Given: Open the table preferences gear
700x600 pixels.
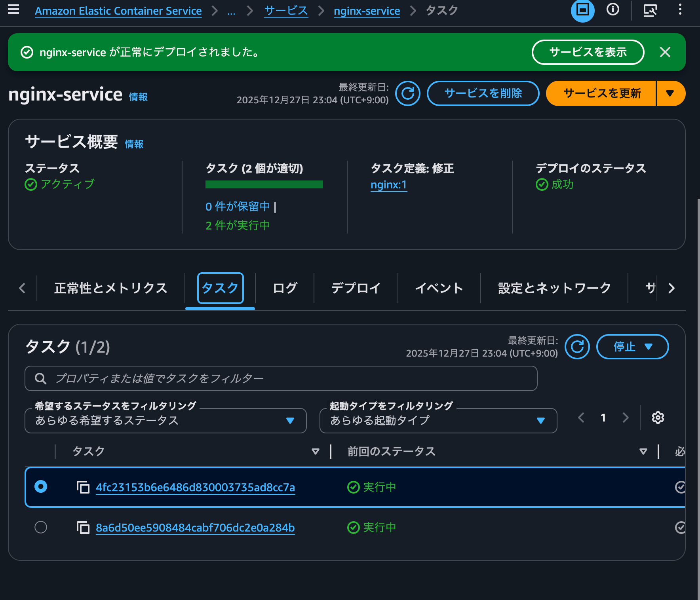Looking at the screenshot, I should (x=658, y=417).
